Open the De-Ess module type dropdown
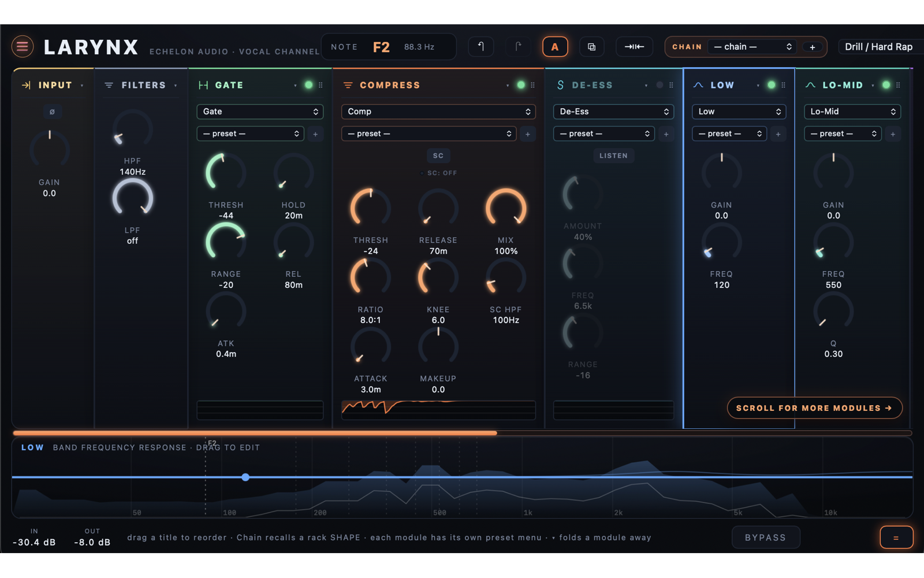 [x=613, y=112]
